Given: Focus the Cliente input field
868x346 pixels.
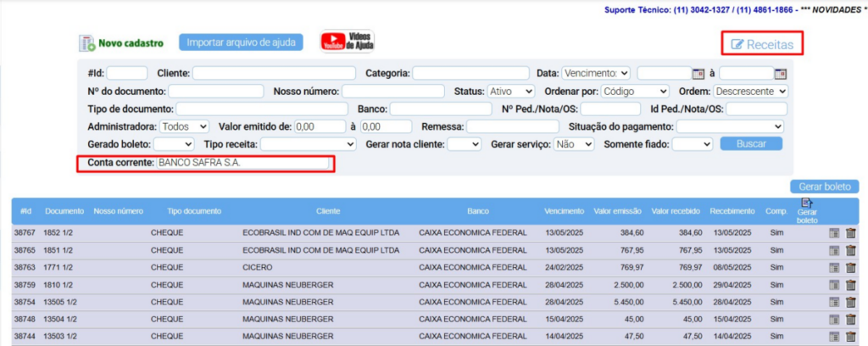Looking at the screenshot, I should click(274, 73).
